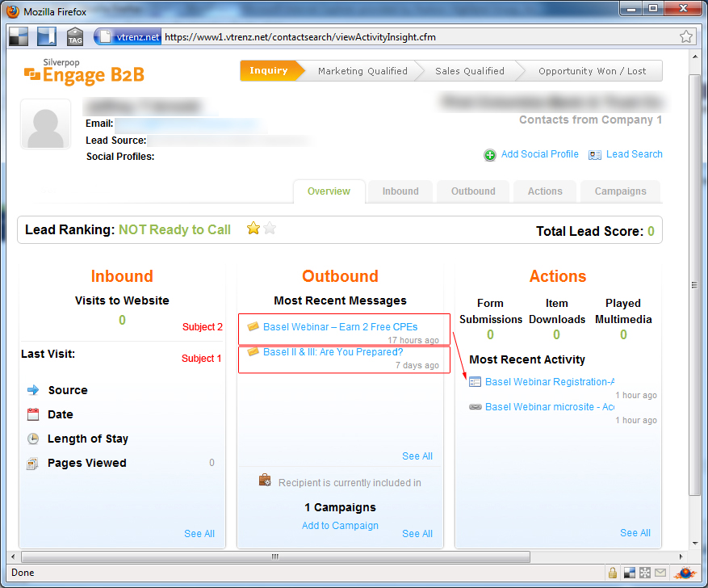
Task: Click See All in Actions panel
Action: pyautogui.click(x=635, y=533)
